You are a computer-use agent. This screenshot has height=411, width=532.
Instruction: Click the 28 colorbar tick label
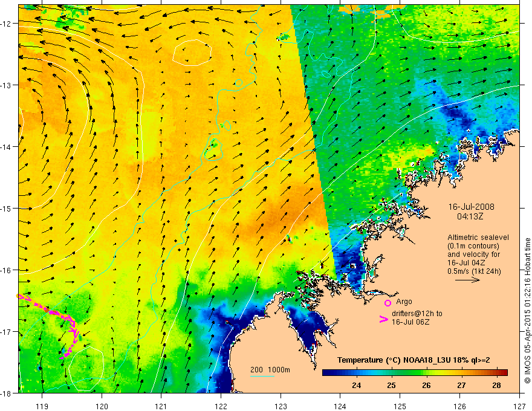pos(496,385)
